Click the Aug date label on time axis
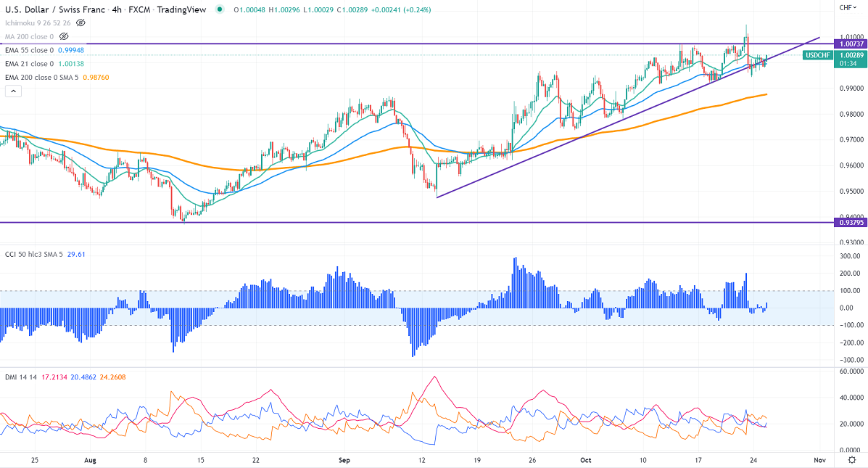The width and height of the screenshot is (868, 468). point(90,460)
